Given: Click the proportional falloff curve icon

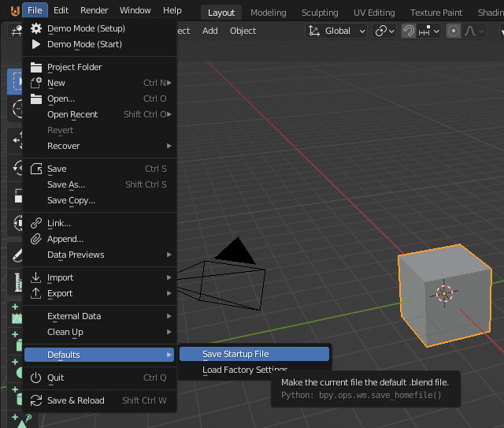Looking at the screenshot, I should click(470, 31).
